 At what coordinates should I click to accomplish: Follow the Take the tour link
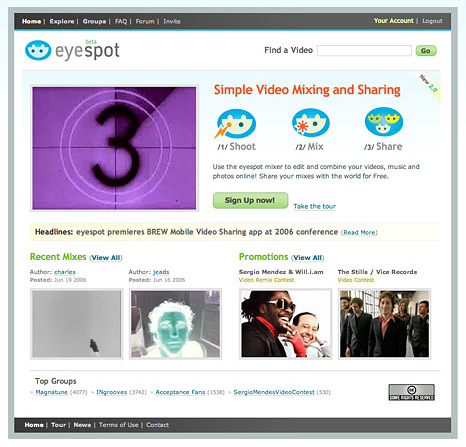click(x=314, y=206)
